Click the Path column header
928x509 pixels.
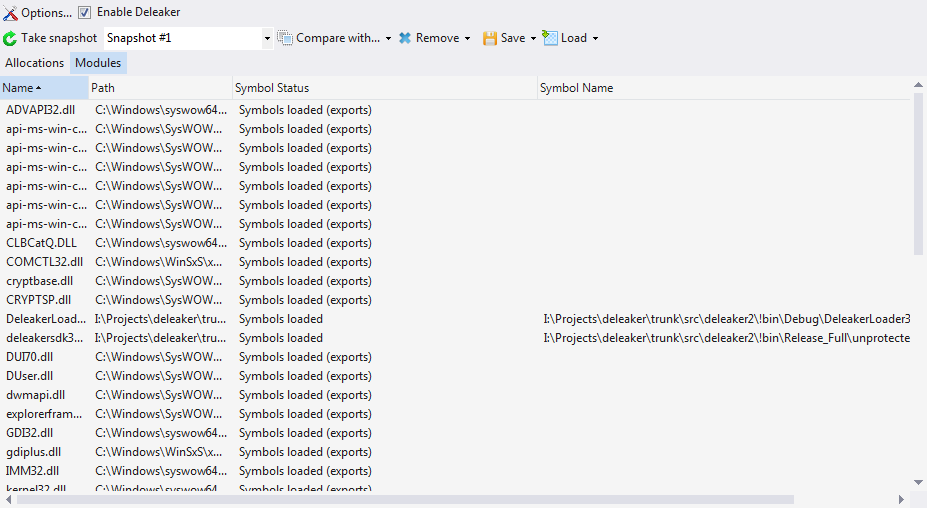click(160, 88)
